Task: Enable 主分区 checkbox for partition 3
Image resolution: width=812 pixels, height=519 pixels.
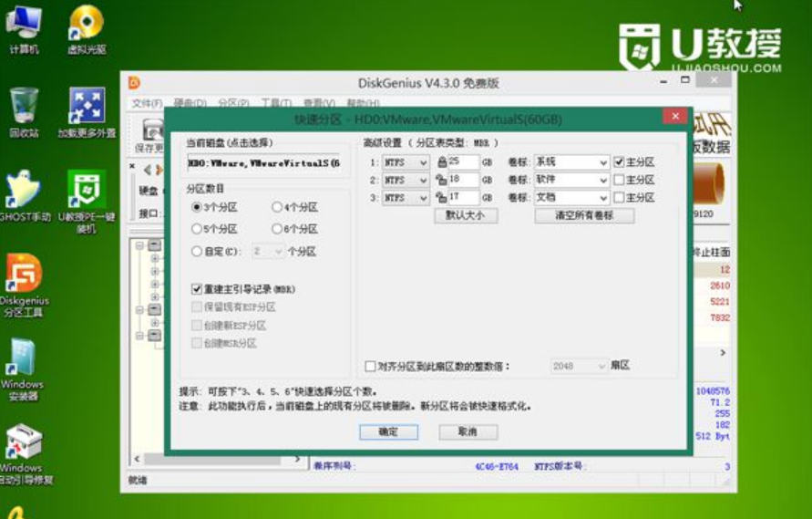Action: (619, 198)
